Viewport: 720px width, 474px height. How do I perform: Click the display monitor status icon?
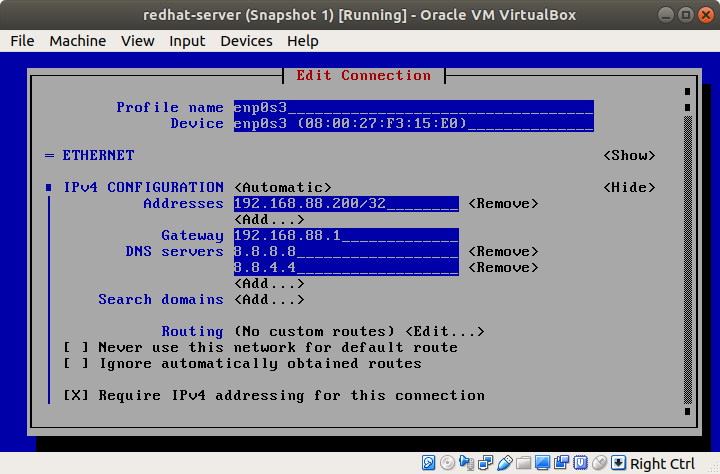pos(542,463)
